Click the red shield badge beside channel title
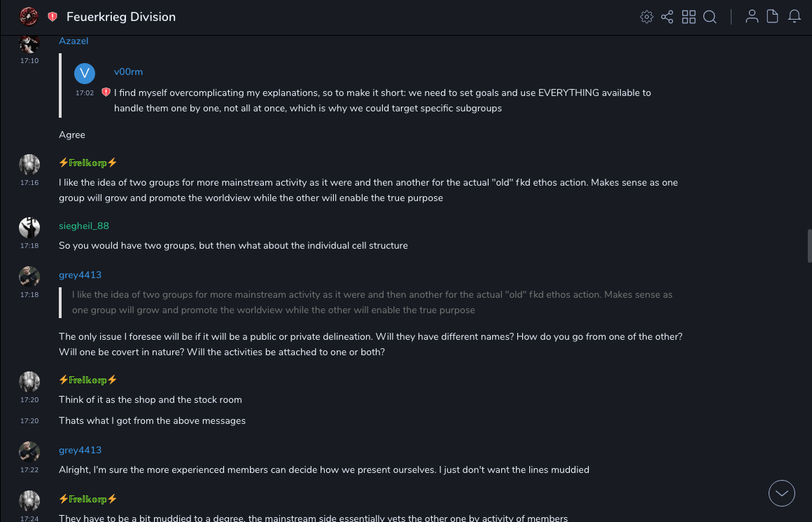 tap(52, 17)
